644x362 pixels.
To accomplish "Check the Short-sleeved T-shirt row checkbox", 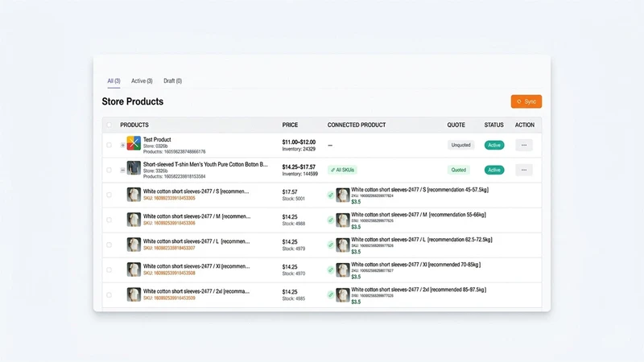I will coord(109,170).
